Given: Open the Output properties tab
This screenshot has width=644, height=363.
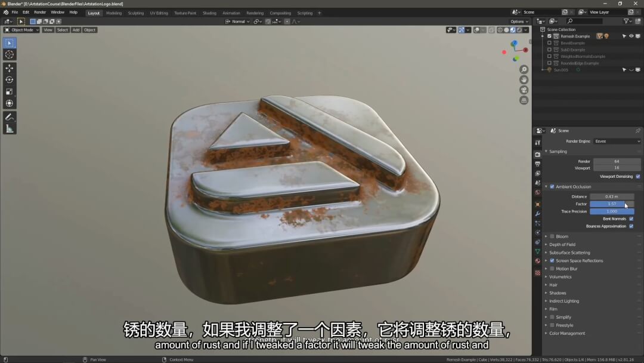Looking at the screenshot, I should tap(537, 164).
